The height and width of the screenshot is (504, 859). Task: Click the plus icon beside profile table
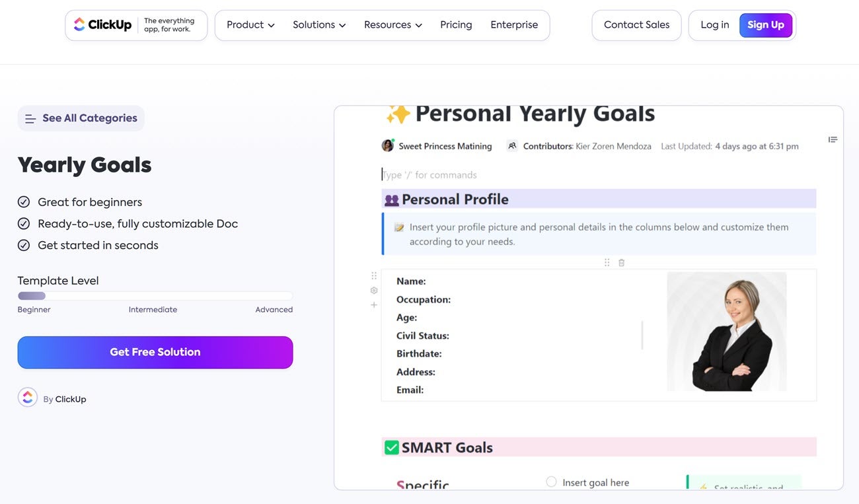[x=374, y=305]
